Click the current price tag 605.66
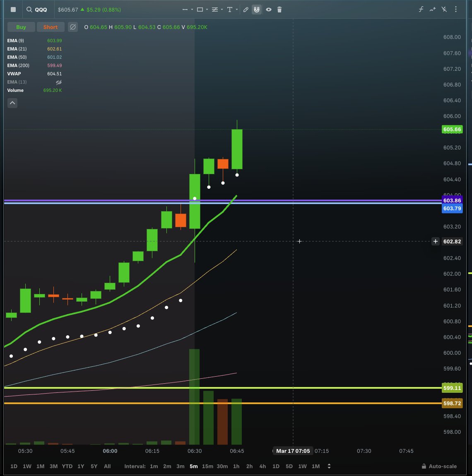Viewport: 472px width, 476px height. (452, 129)
